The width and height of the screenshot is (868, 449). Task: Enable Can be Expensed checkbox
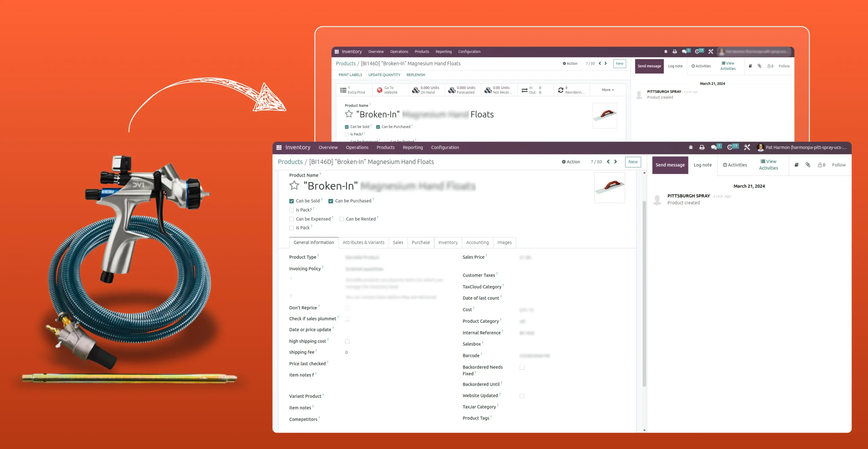click(291, 219)
